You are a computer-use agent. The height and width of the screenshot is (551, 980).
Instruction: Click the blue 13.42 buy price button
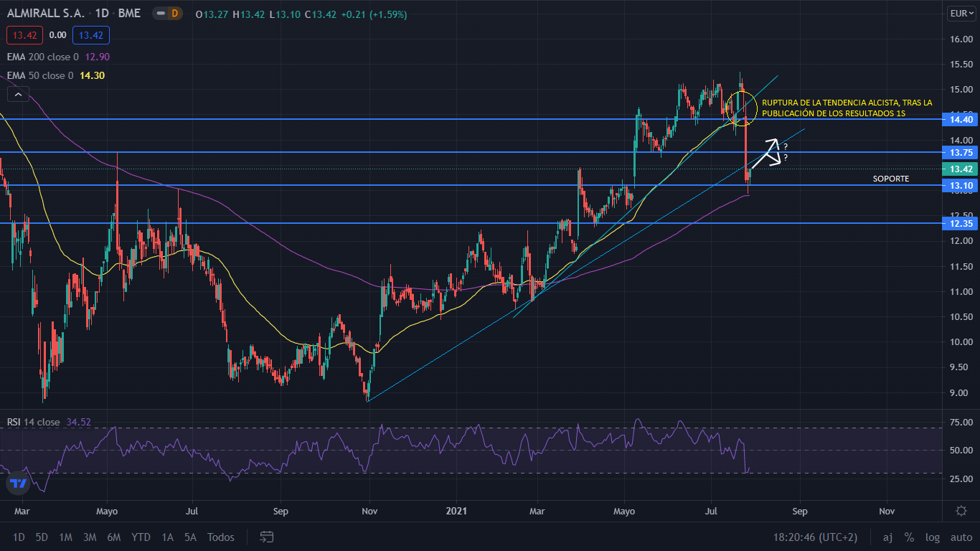90,34
